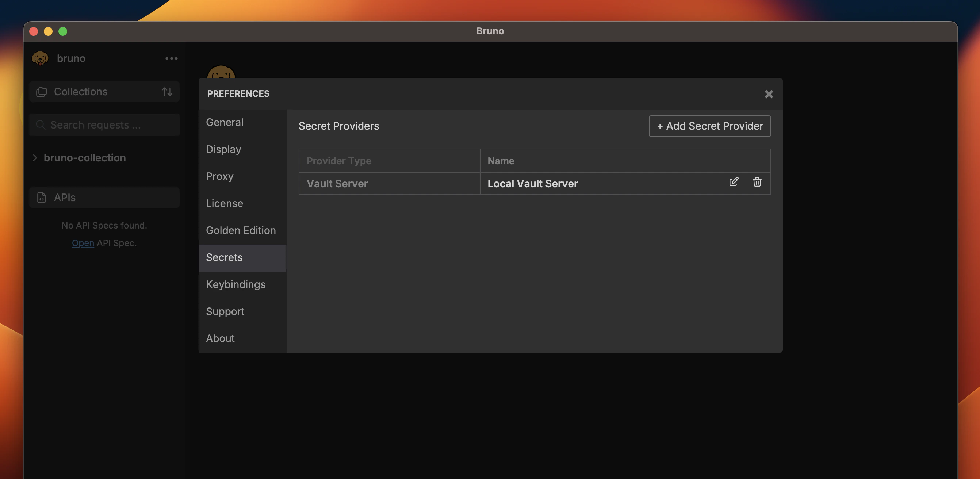The image size is (980, 479).
Task: Expand the bruno-collection tree item
Action: point(35,157)
